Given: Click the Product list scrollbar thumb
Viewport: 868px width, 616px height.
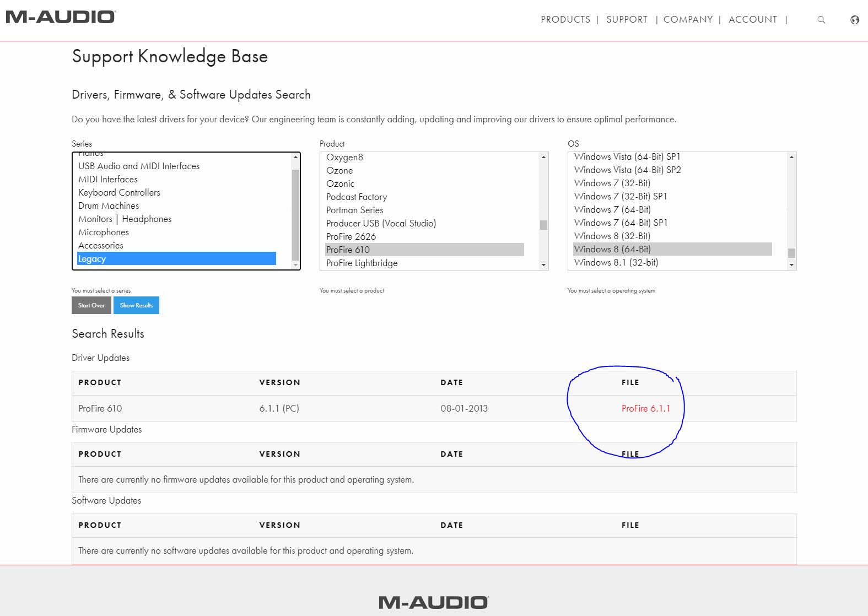Looking at the screenshot, I should 544,225.
